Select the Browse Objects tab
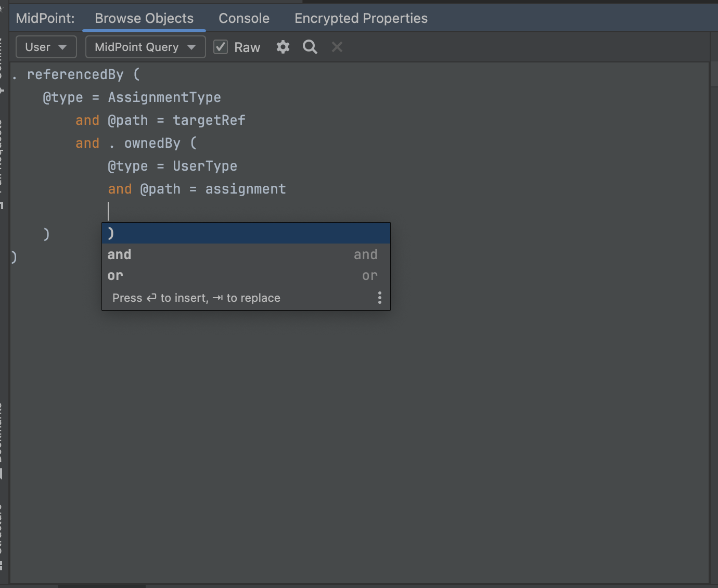The image size is (718, 588). click(144, 18)
